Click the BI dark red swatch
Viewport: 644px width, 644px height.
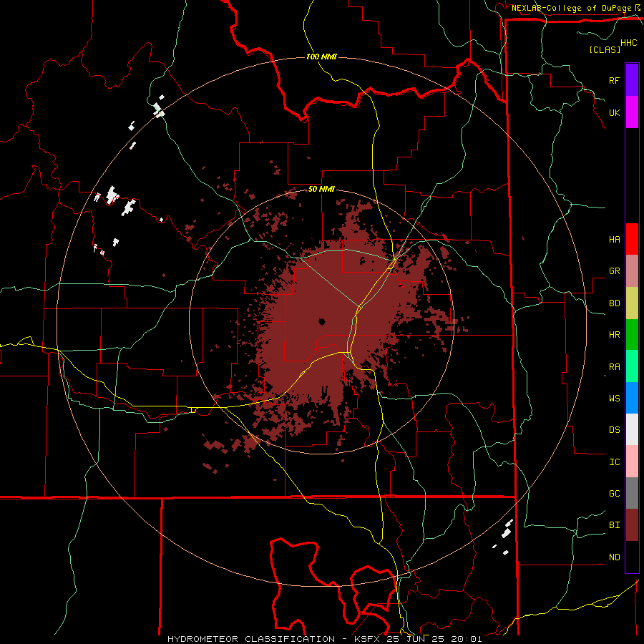pyautogui.click(x=632, y=525)
